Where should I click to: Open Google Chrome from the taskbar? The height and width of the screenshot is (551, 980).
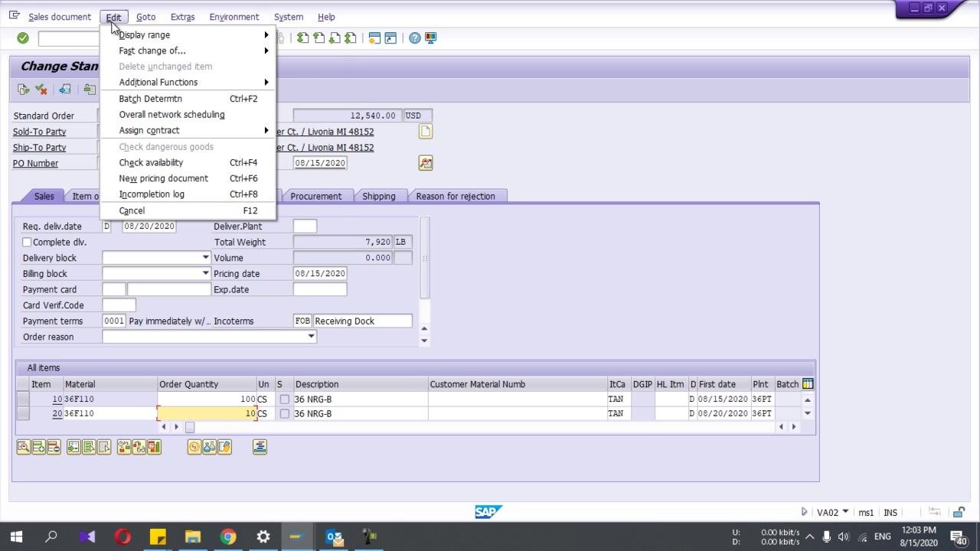228,536
